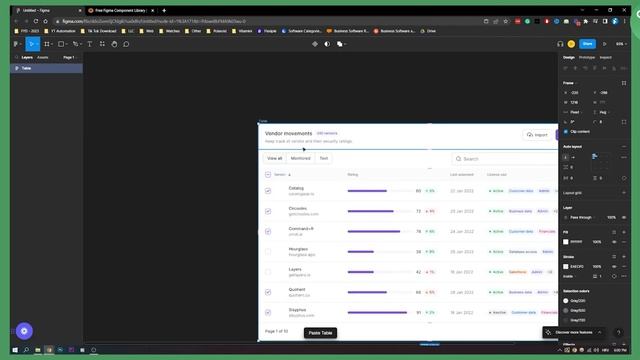Click the Independent corners icon
The height and width of the screenshot is (360, 640).
[x=624, y=122]
